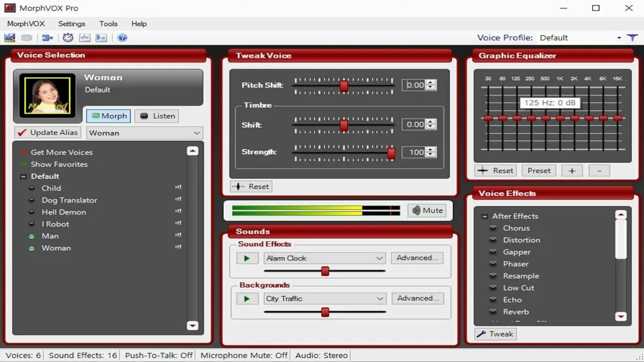
Task: Play the City Traffic background
Action: click(247, 299)
